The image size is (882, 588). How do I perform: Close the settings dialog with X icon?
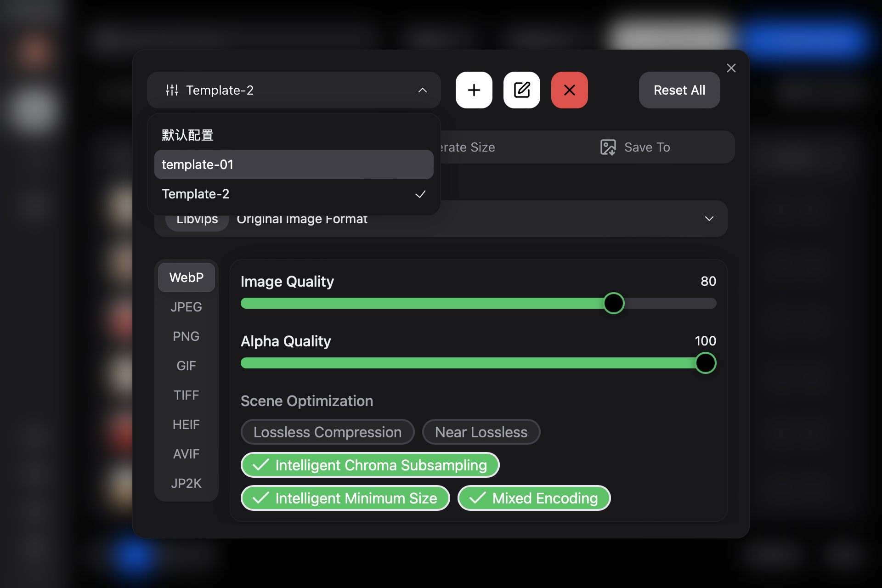pyautogui.click(x=731, y=68)
